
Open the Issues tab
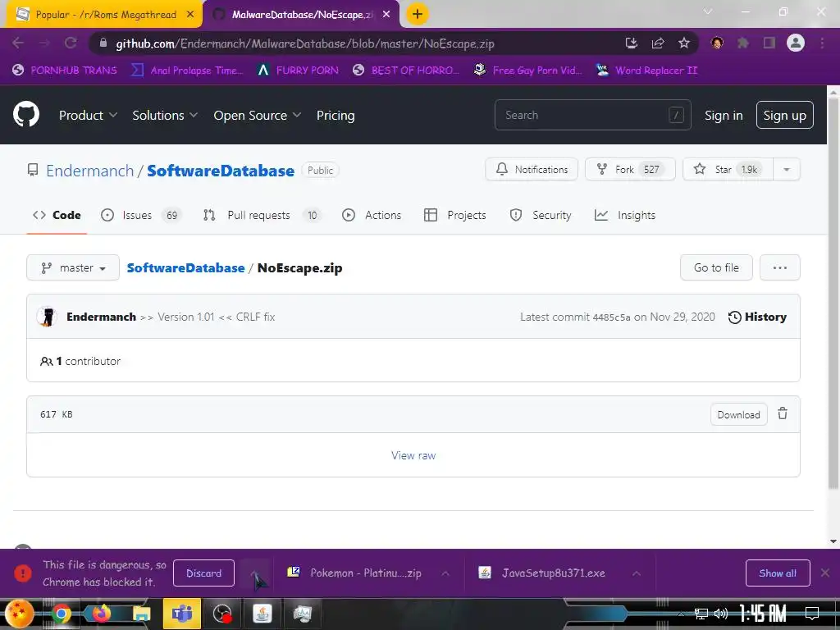coord(141,215)
